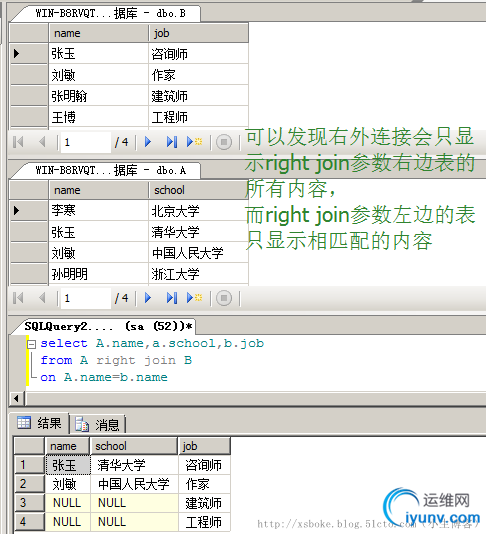
Task: Select row header 4 in results grid
Action: pyautogui.click(x=30, y=522)
